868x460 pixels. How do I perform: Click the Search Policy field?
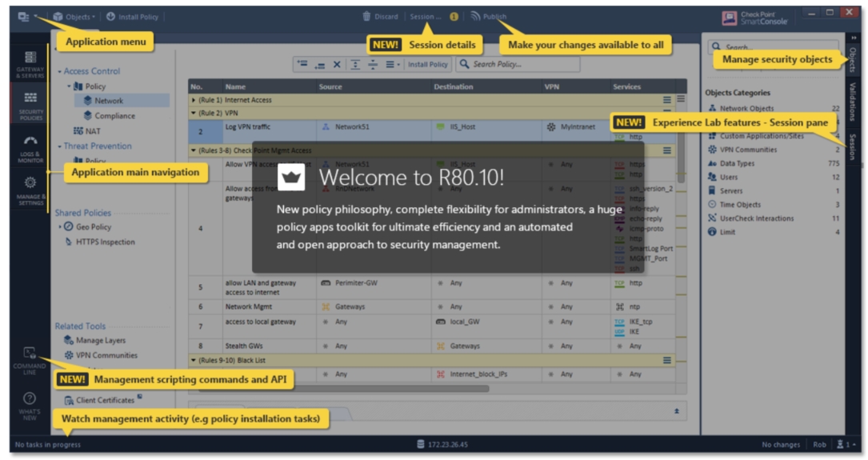click(x=518, y=64)
